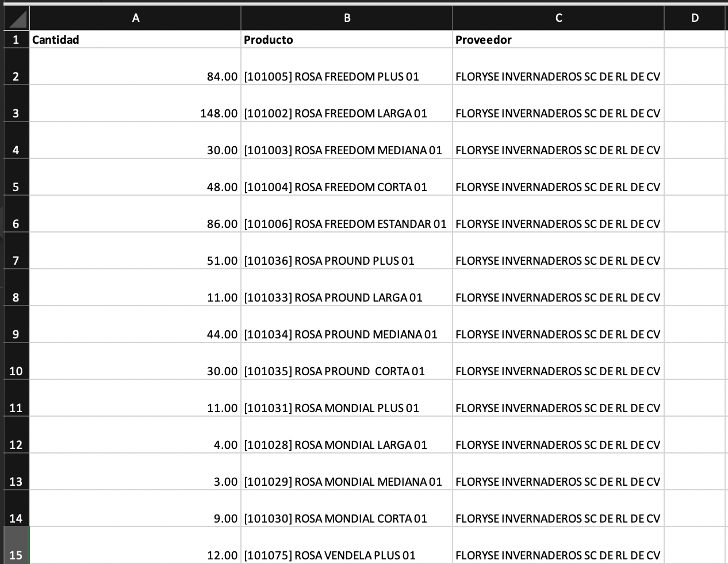This screenshot has height=564, width=728.
Task: Select the Proveedor cell in row 14
Action: pos(558,509)
